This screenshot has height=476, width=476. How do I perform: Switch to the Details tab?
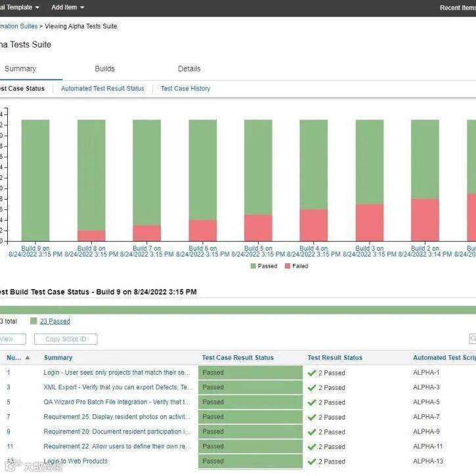189,68
